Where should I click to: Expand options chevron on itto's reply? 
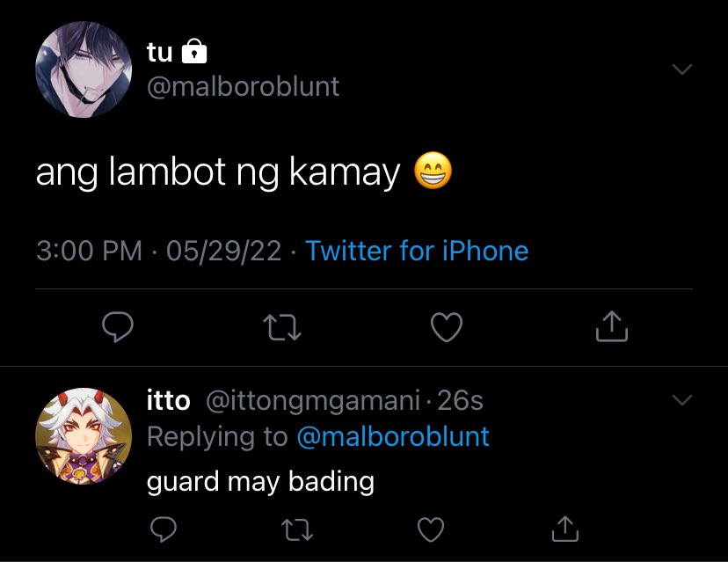[682, 400]
